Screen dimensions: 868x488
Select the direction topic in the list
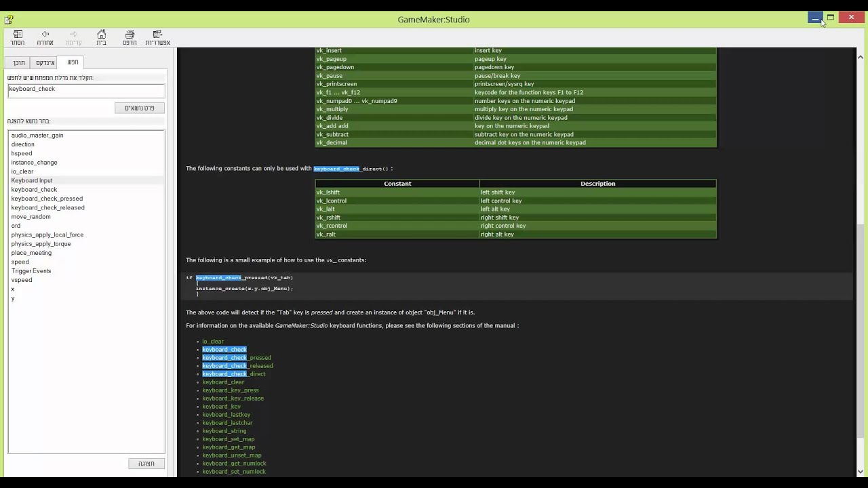(x=23, y=144)
